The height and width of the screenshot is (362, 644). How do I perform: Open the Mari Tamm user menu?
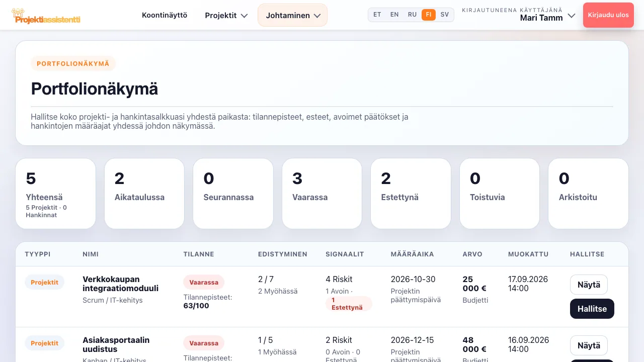click(518, 15)
